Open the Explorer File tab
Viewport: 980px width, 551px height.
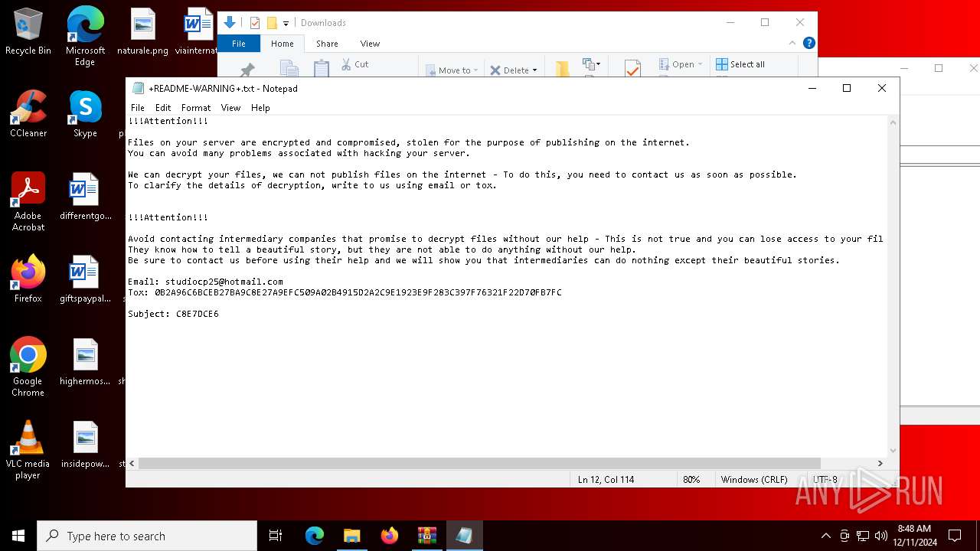[239, 44]
